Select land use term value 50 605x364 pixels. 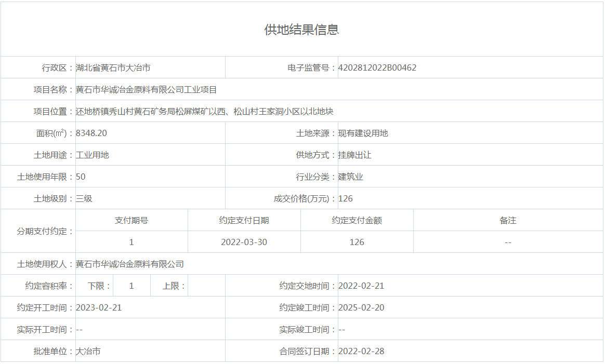click(81, 177)
